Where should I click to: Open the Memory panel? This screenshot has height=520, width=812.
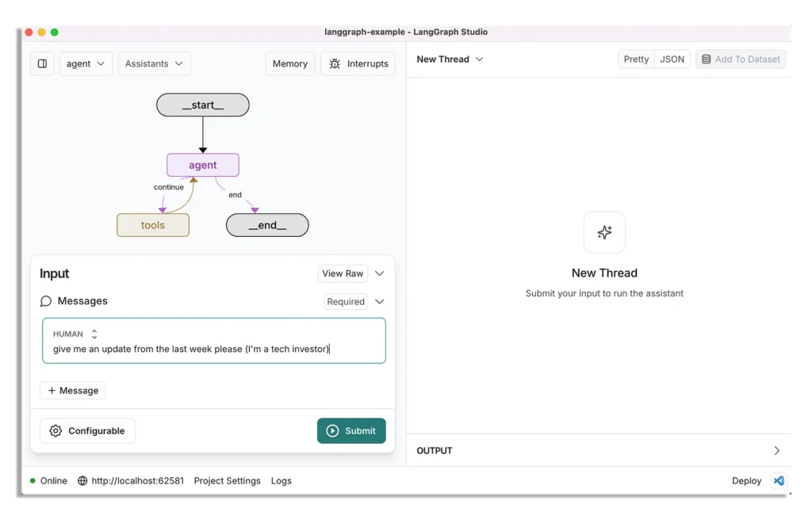tap(290, 63)
